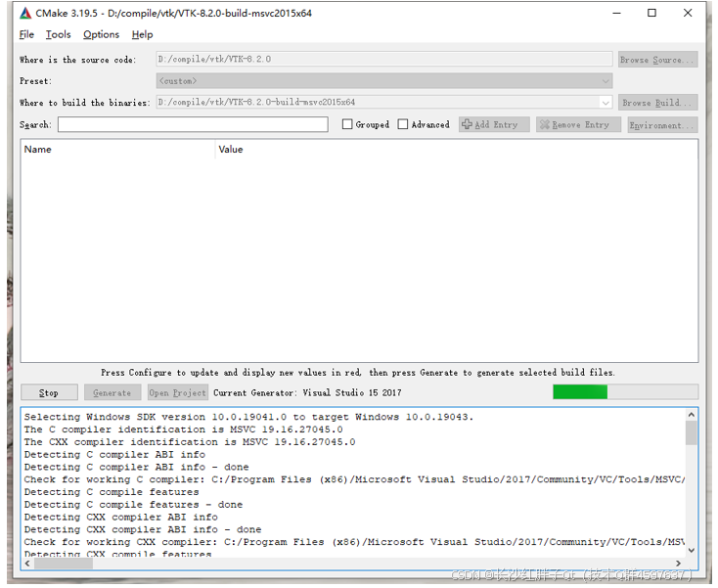718x588 pixels.
Task: Click the Generate button
Action: pyautogui.click(x=112, y=393)
